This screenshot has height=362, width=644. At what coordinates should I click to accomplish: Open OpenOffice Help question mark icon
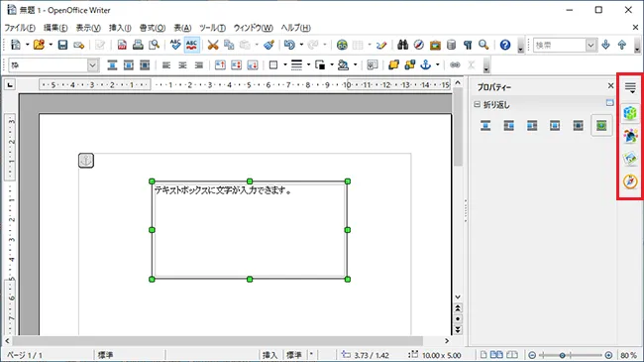505,45
